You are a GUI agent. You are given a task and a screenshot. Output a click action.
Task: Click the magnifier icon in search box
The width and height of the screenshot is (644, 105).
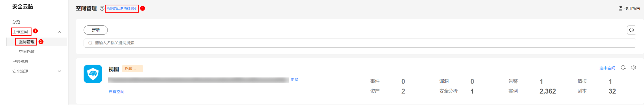pos(90,43)
